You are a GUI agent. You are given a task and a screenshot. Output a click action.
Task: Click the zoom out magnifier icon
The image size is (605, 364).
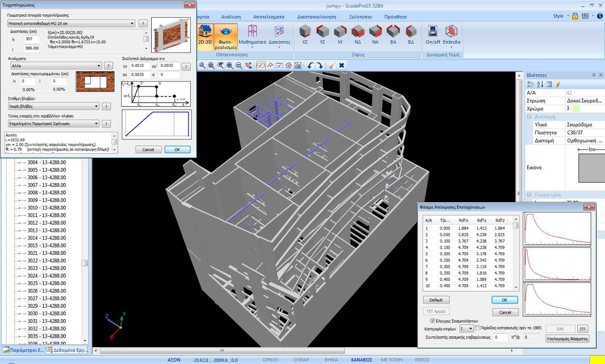tap(239, 65)
